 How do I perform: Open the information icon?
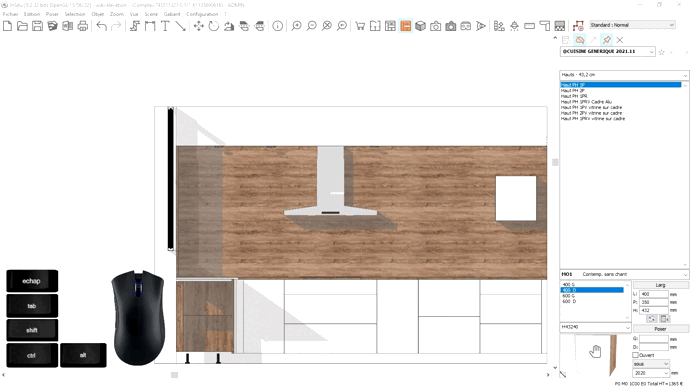[x=277, y=26]
